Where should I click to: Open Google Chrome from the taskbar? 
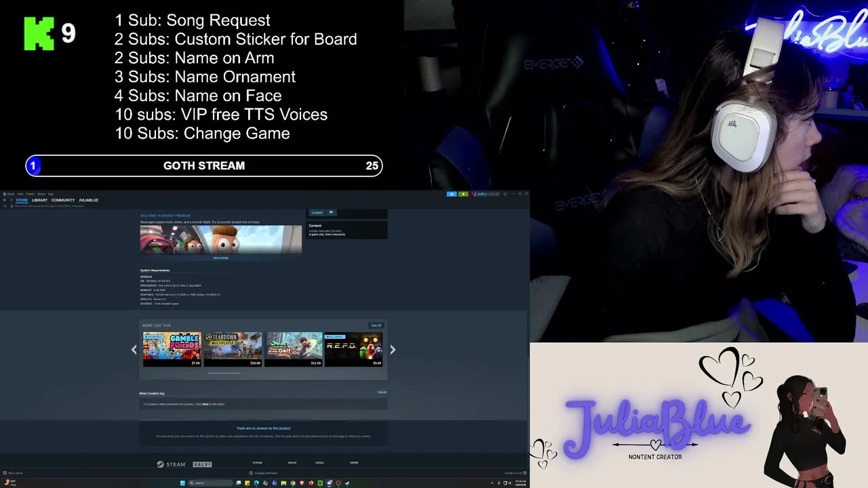(x=293, y=483)
